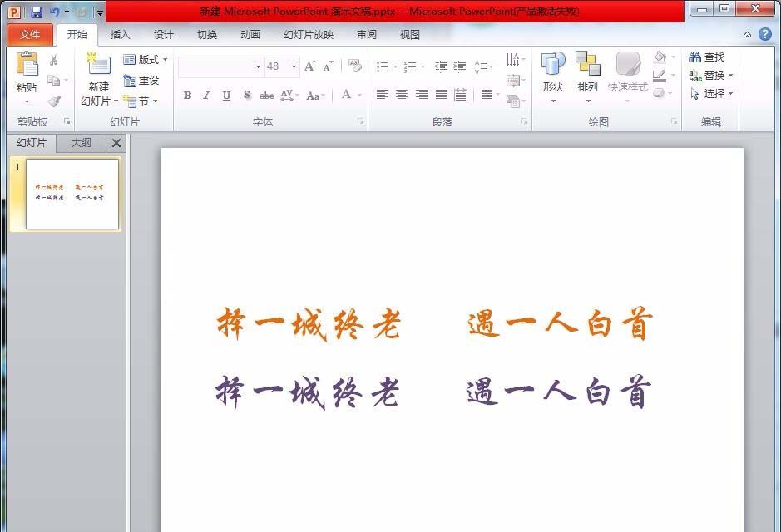This screenshot has width=781, height=532.
Task: Click the Find (查找) button
Action: (706, 57)
